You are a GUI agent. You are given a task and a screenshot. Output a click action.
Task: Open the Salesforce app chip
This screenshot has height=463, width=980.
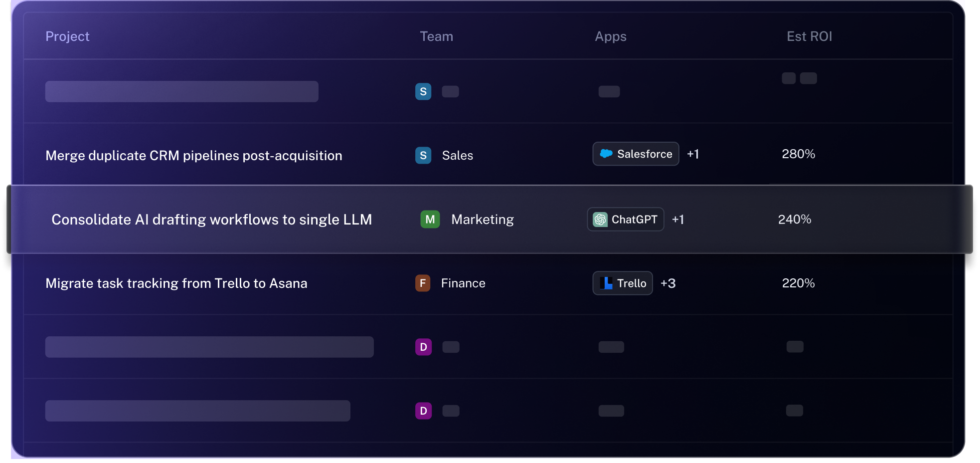[636, 154]
